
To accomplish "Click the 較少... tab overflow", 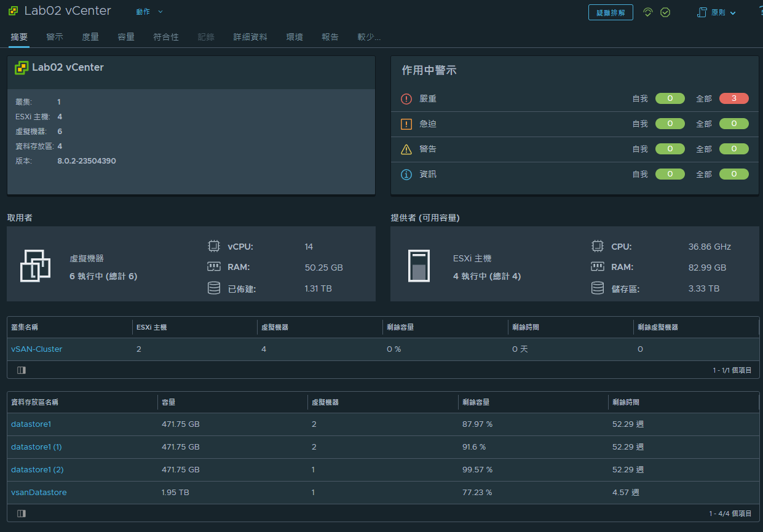I will point(369,37).
